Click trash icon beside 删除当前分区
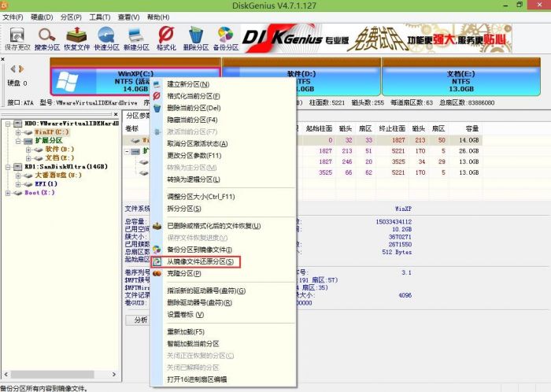The height and width of the screenshot is (392, 551). (x=157, y=108)
